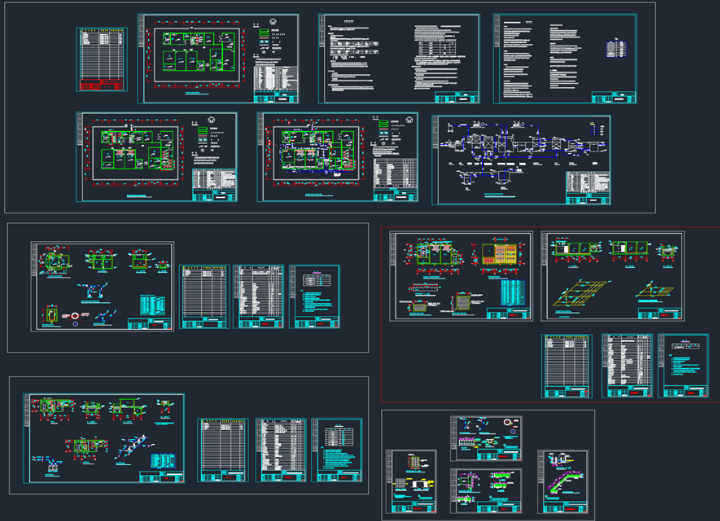This screenshot has height=521, width=720.
Task: Click the rightmost legend sheet in red-framed group
Action: pos(683,366)
